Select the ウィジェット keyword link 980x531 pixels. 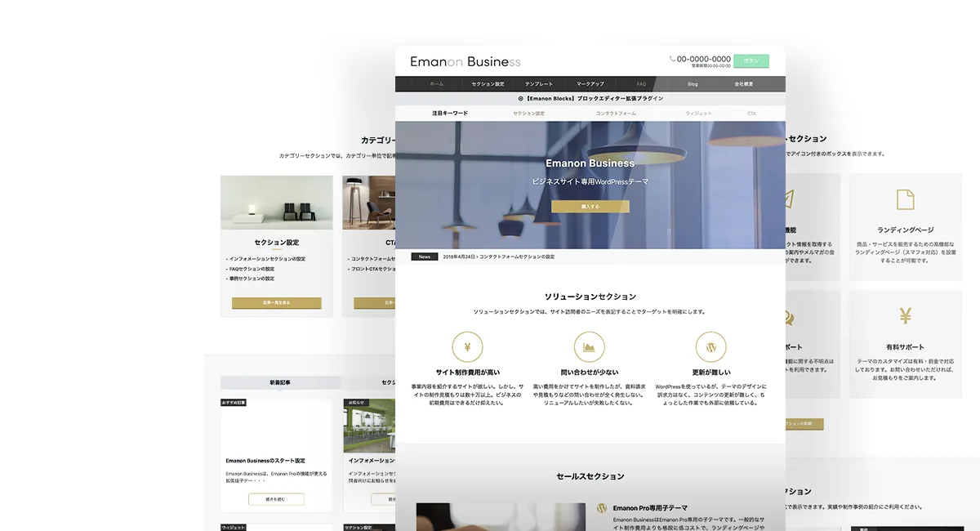(x=698, y=114)
